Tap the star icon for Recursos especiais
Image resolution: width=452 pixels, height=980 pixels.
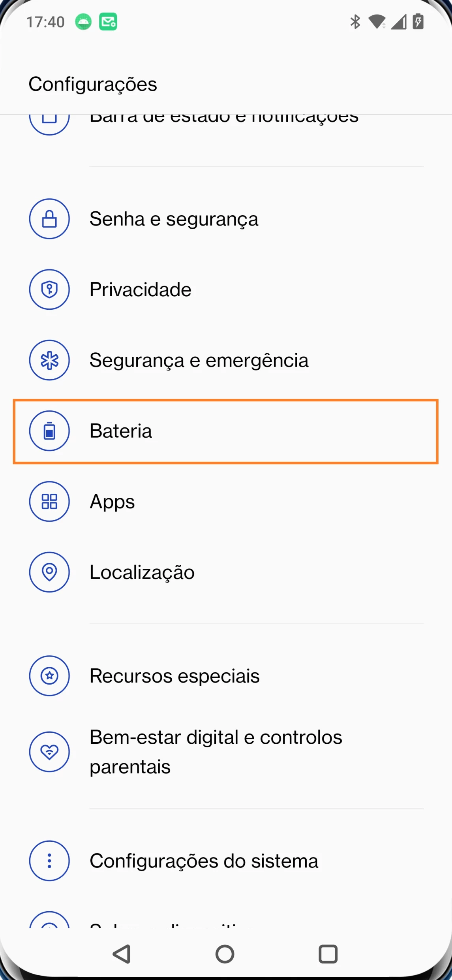[49, 676]
